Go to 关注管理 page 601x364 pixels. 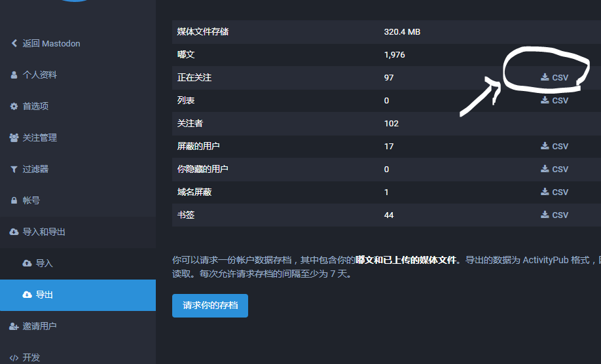(x=40, y=138)
